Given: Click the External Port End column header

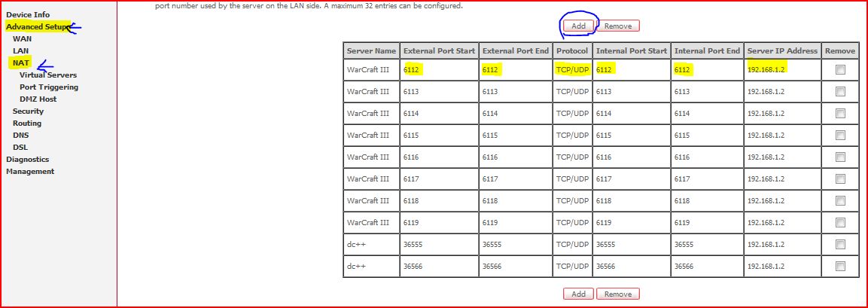Looking at the screenshot, I should (x=516, y=51).
